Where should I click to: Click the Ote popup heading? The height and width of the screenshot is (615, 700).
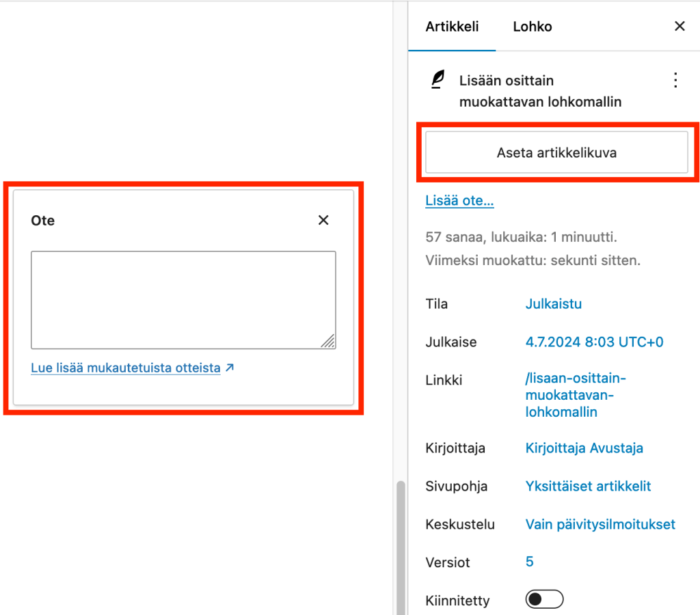[43, 221]
